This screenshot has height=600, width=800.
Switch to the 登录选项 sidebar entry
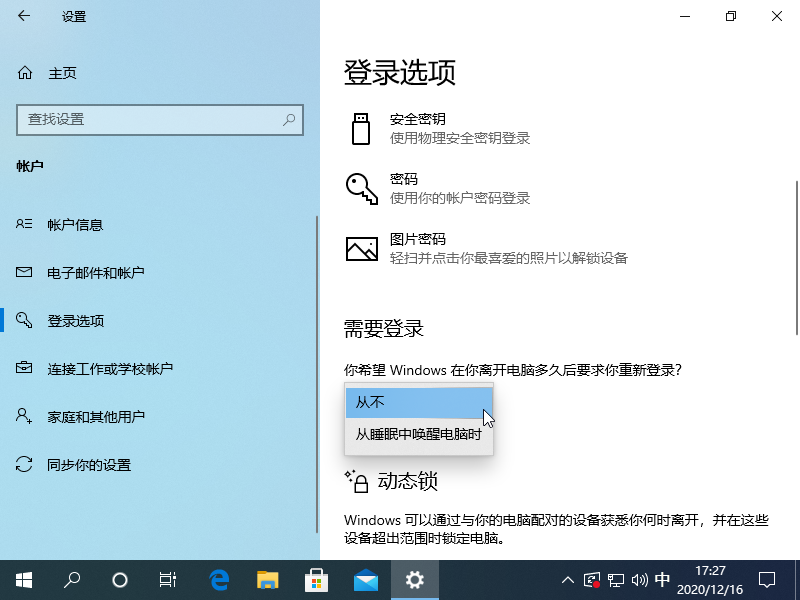[22, 320]
